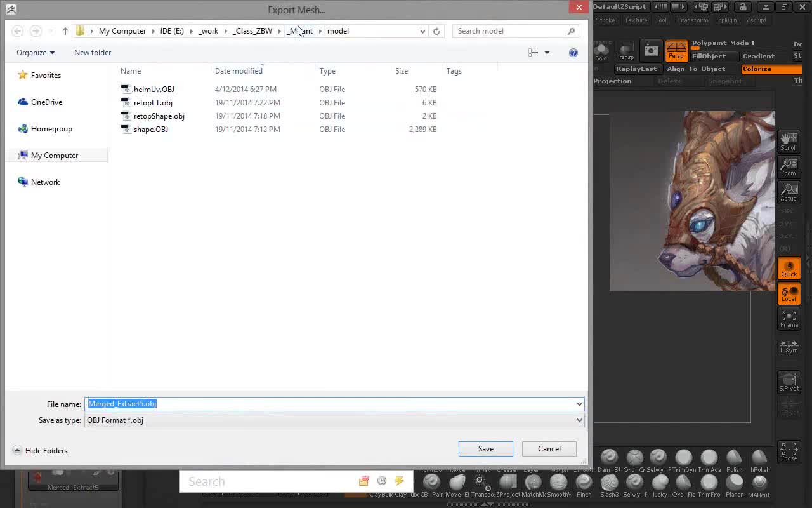Pick the TrimAdaptive brush
This screenshot has height=508, width=812.
[x=709, y=462]
